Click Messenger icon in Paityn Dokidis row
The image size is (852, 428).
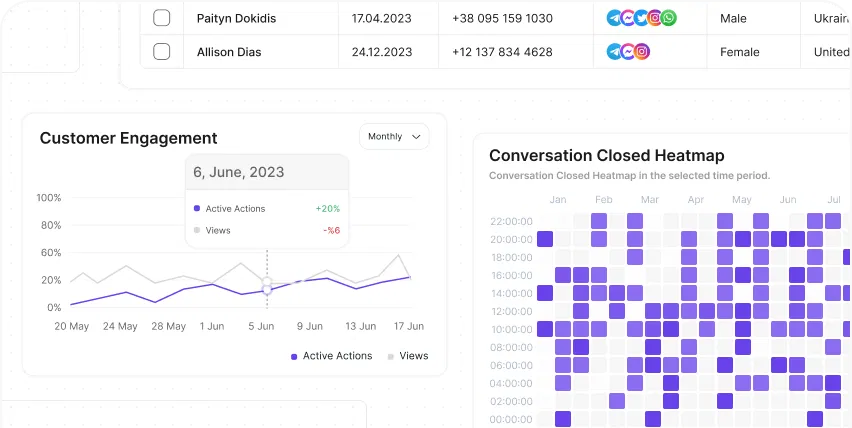click(x=627, y=18)
